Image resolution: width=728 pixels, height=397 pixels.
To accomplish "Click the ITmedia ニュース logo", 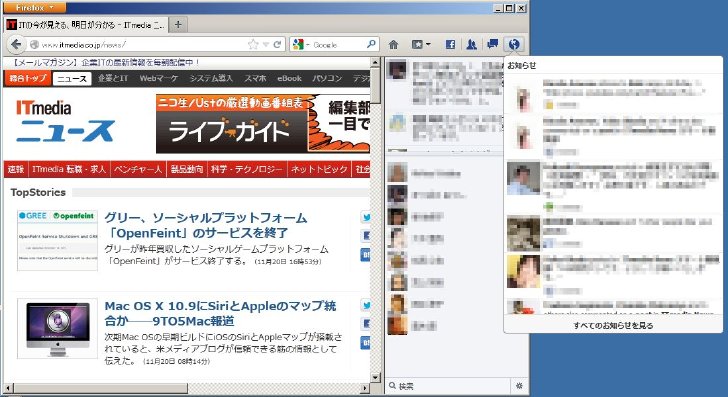I will coord(65,121).
